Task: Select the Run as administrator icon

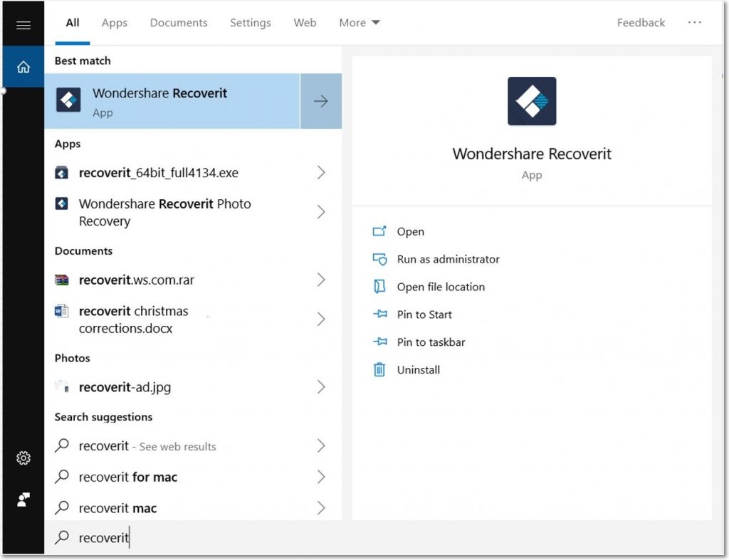Action: [x=379, y=259]
